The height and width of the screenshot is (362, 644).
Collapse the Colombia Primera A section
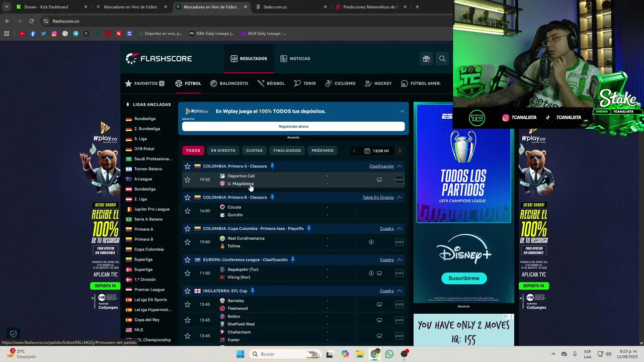399,166
